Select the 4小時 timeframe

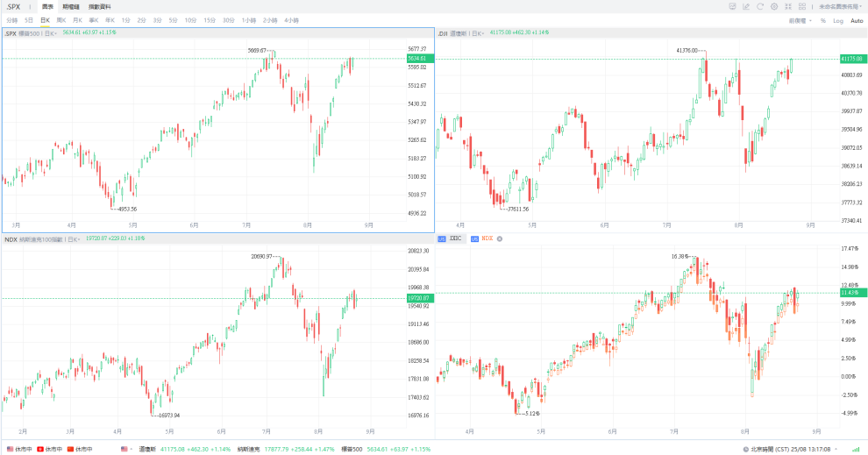tap(291, 20)
